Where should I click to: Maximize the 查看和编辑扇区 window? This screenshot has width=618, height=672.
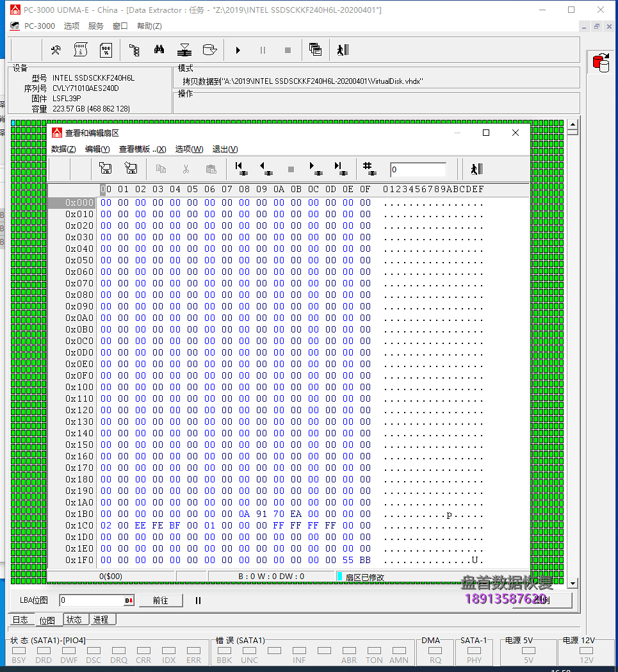click(x=486, y=133)
